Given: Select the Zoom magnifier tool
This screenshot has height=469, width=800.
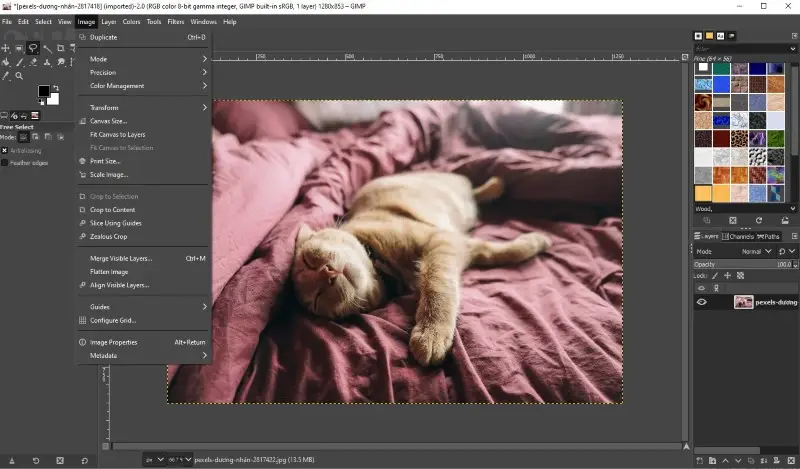Looking at the screenshot, I should (x=19, y=75).
